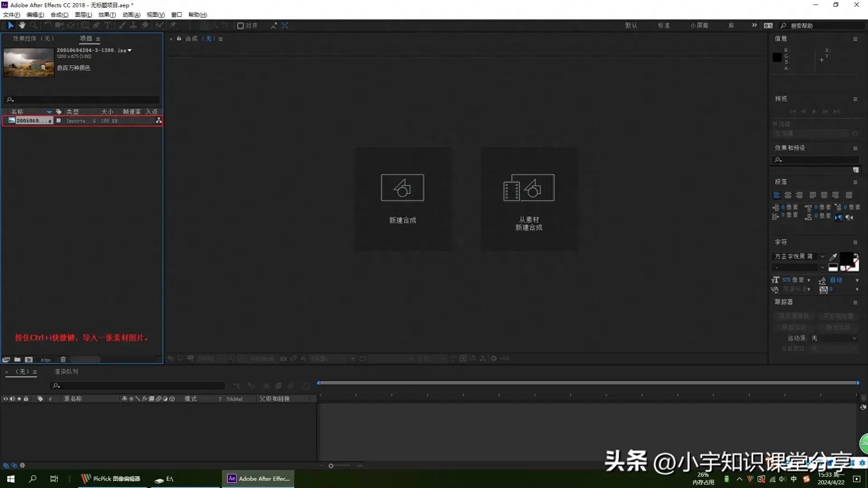This screenshot has height=488, width=868.
Task: Select the Zoom magnifier tool
Action: (x=33, y=25)
